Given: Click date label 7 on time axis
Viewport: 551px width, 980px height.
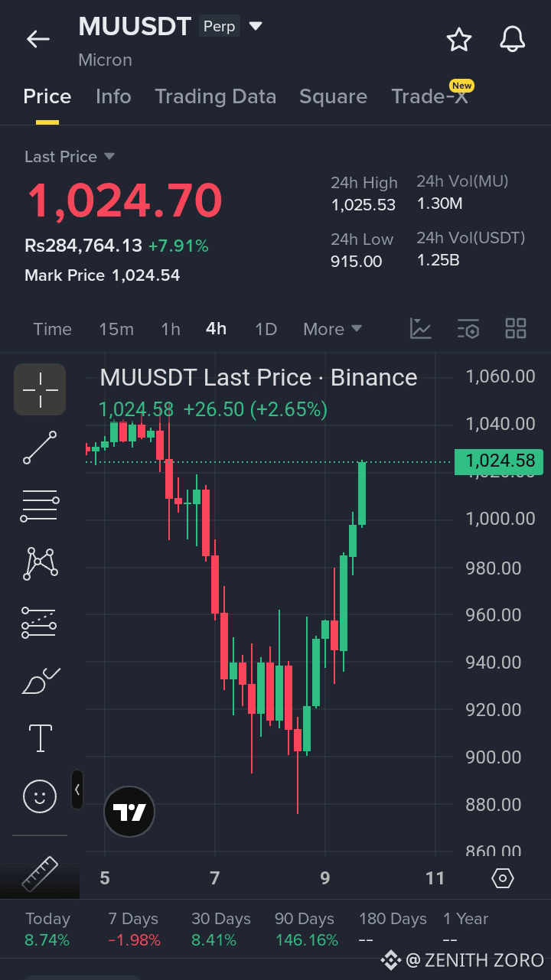Looking at the screenshot, I should click(215, 878).
